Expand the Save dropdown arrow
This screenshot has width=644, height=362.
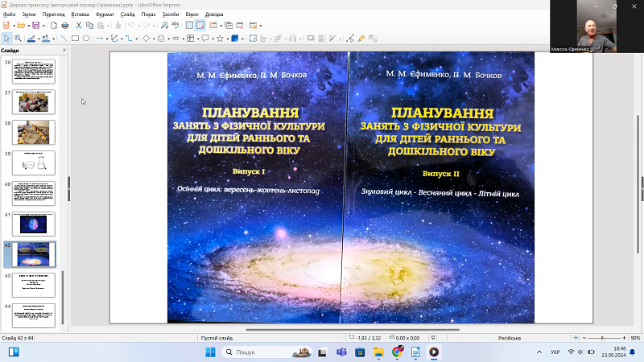[x=43, y=26]
